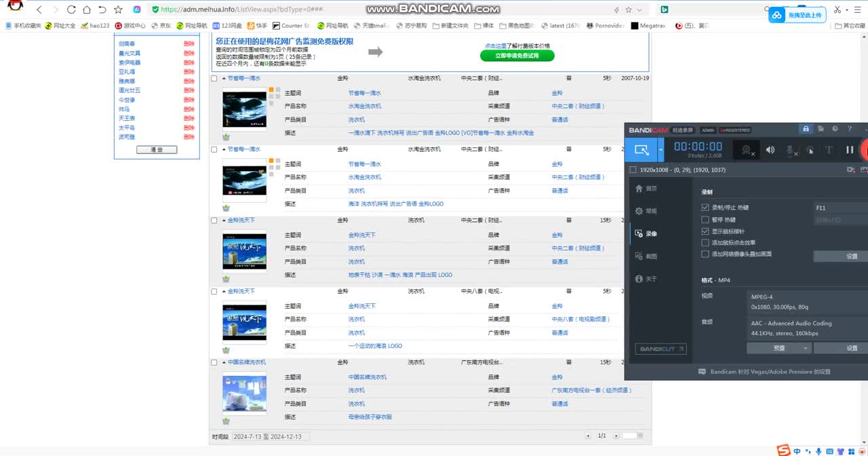Click the Sogou input method S icon in taskbar
Image resolution: width=868 pixels, height=456 pixels.
(783, 451)
